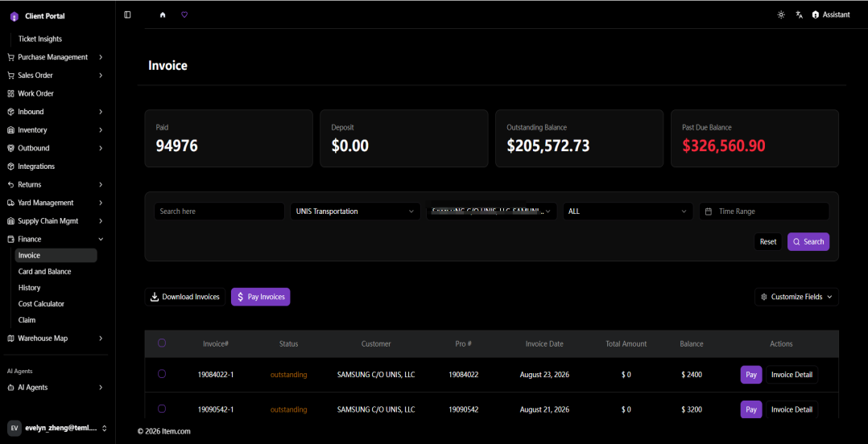Select invoice 19090542-1 row circle
This screenshot has height=444, width=868.
162,409
